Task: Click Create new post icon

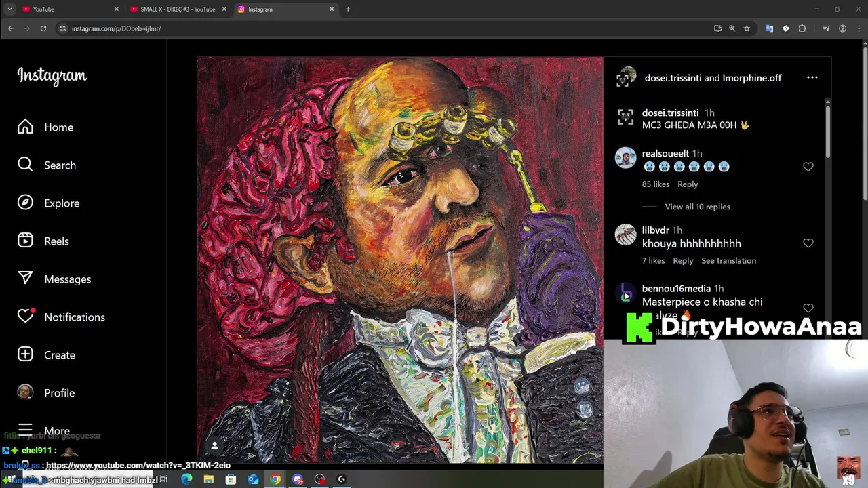Action: click(x=25, y=354)
